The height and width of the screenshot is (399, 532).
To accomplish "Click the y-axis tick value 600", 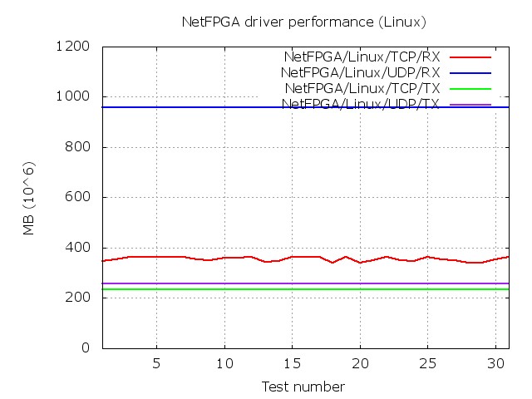I will (x=77, y=197).
